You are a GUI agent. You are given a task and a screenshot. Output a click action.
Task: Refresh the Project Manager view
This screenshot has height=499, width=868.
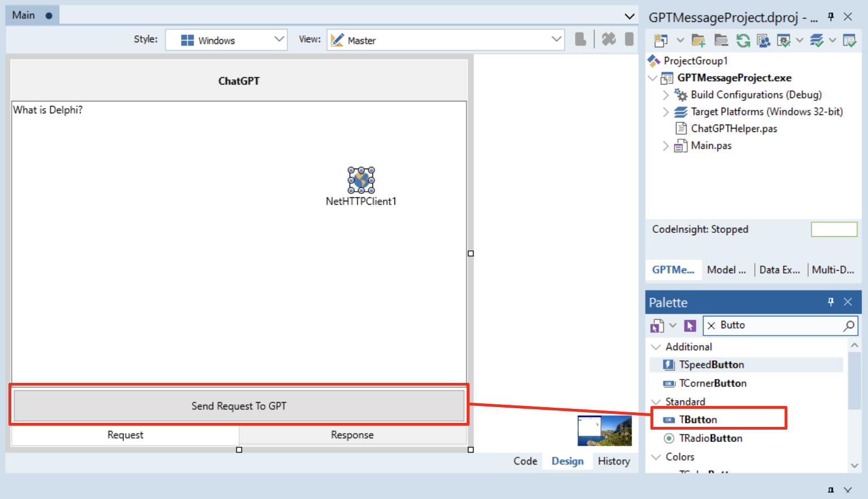(743, 40)
